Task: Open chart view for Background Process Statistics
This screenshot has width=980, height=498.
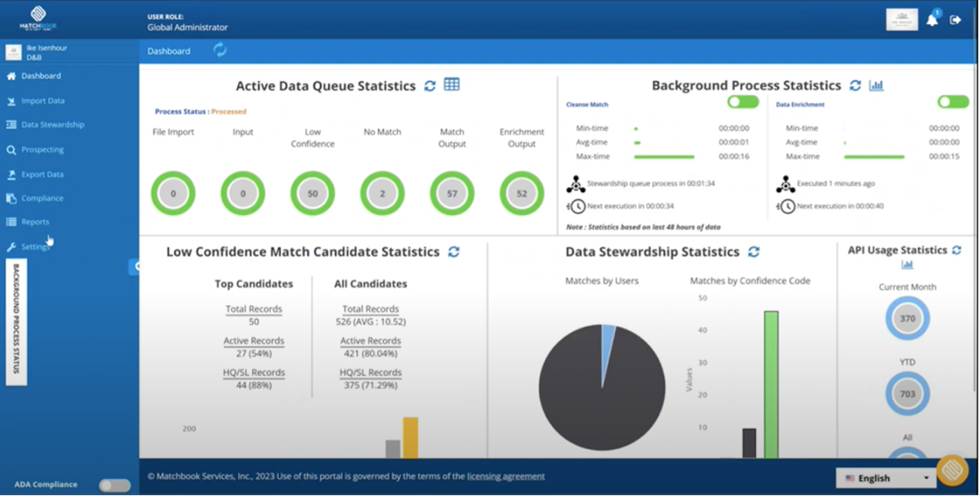Action: click(876, 85)
